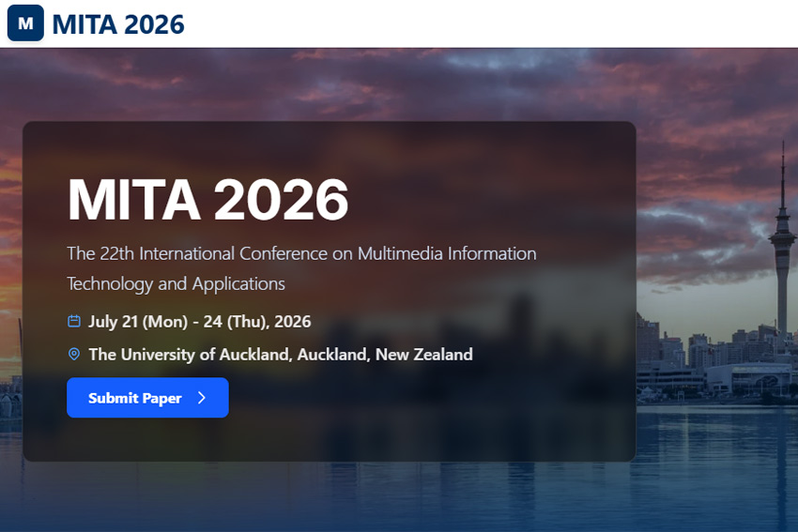Click the location pin icon beside the venue
The height and width of the screenshot is (532, 798).
74,354
